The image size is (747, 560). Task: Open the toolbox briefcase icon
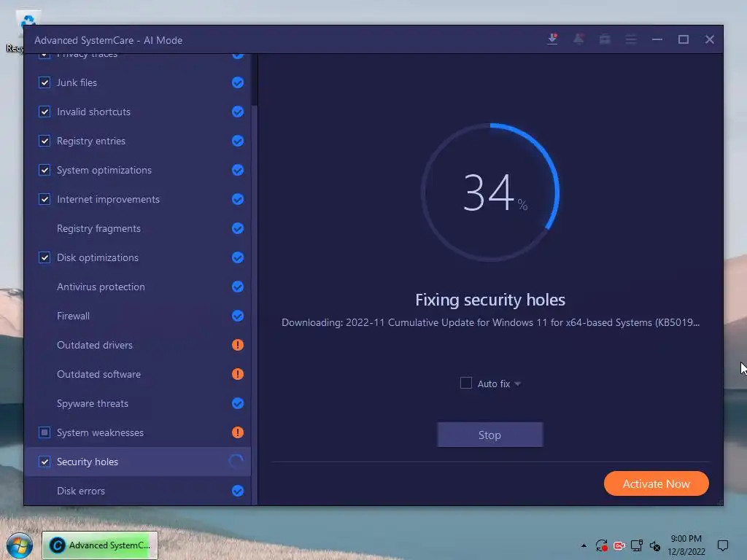[605, 39]
